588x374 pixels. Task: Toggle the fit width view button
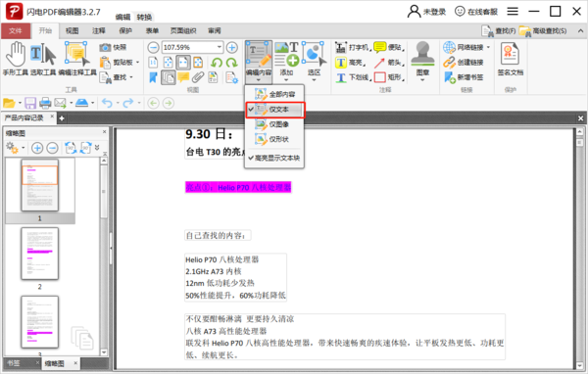coord(183,63)
